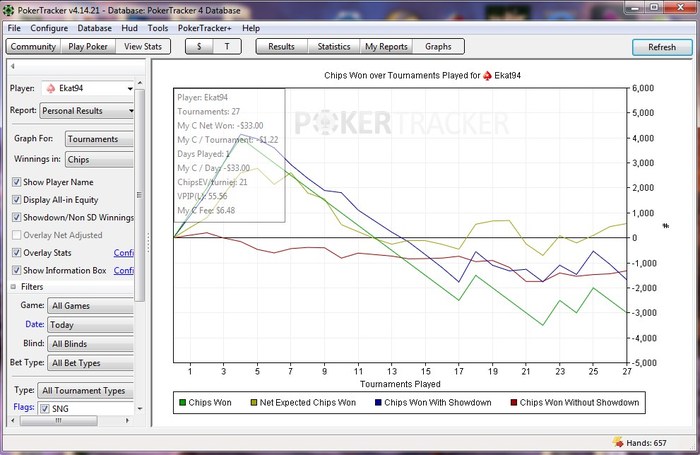Open the Results view
The image size is (700, 455).
(x=281, y=46)
